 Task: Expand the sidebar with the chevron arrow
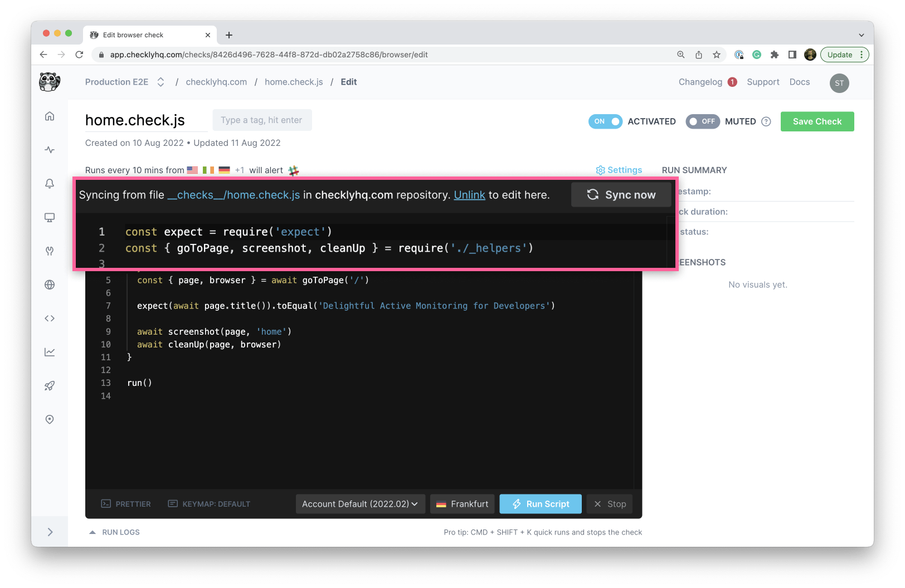(50, 532)
